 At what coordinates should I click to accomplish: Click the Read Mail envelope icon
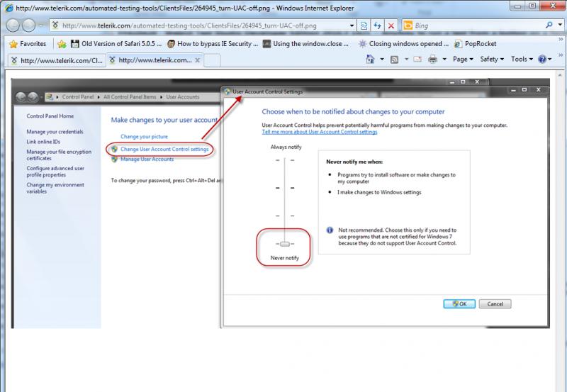417,59
